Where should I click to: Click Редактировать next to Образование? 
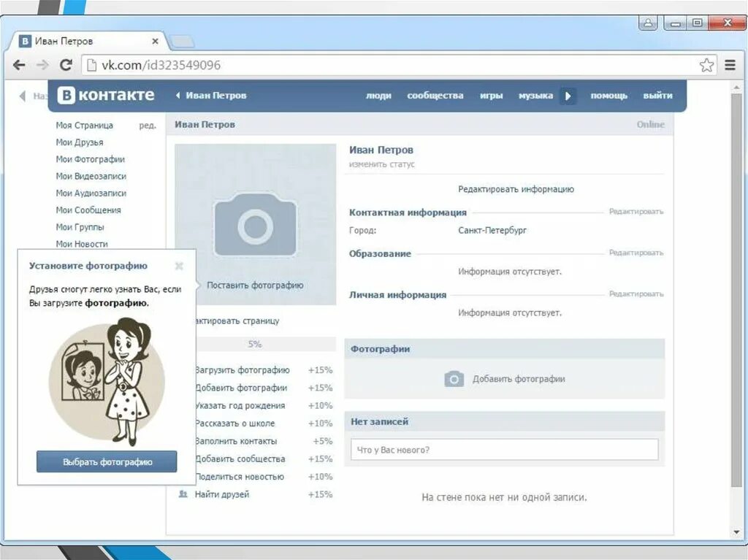(x=636, y=253)
